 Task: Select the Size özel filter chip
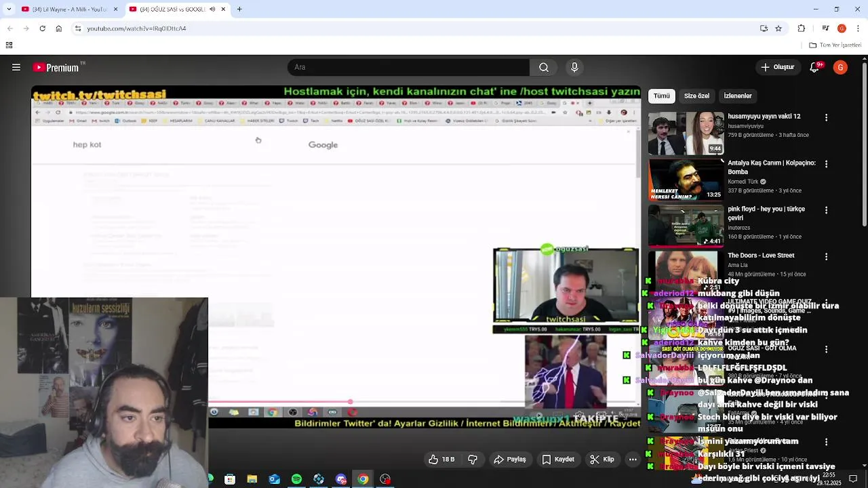click(696, 96)
